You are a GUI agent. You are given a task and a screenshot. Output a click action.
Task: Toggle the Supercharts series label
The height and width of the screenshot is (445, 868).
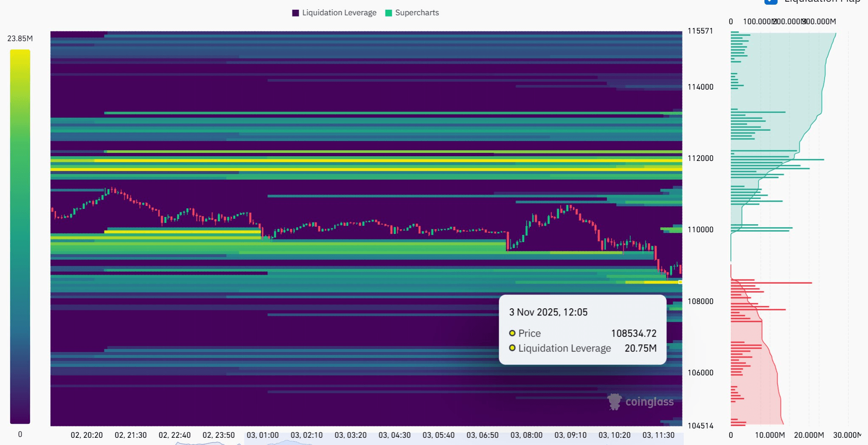click(x=417, y=13)
